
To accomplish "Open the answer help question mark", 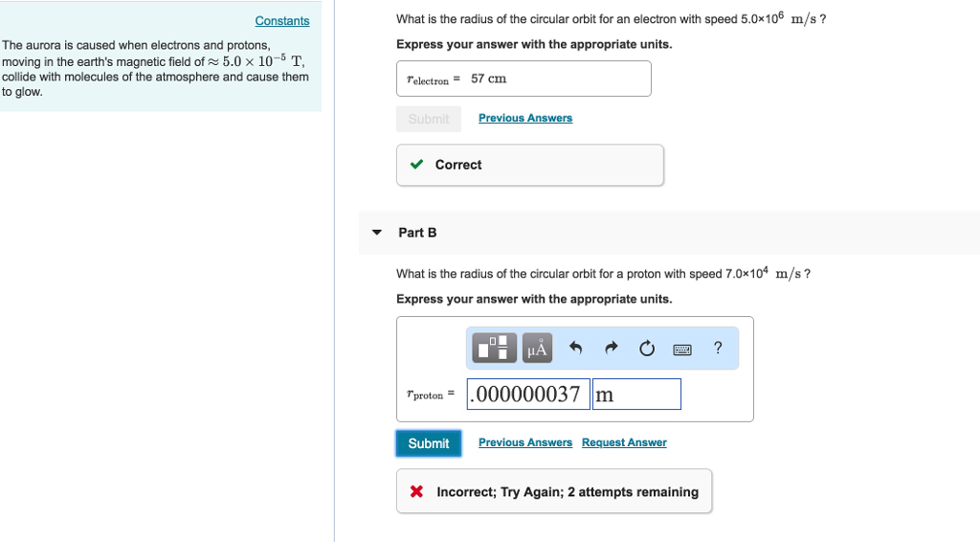I will (718, 348).
